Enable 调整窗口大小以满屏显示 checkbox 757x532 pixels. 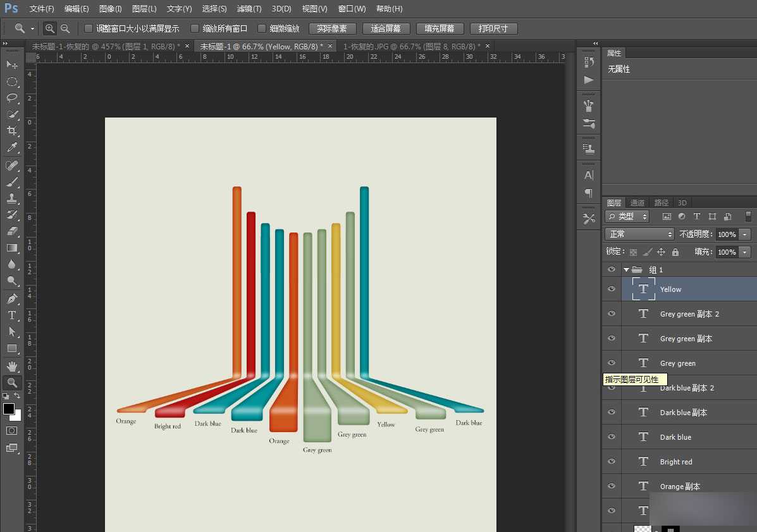coord(89,28)
